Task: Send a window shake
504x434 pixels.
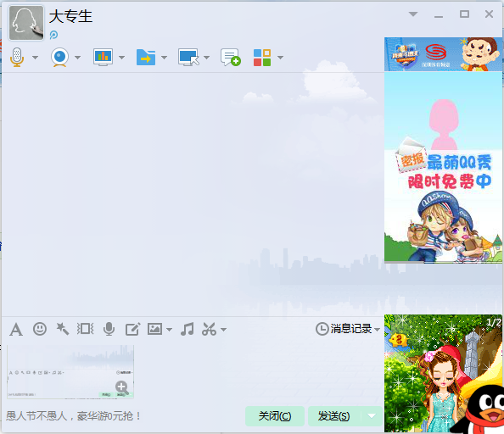Action: (85, 329)
